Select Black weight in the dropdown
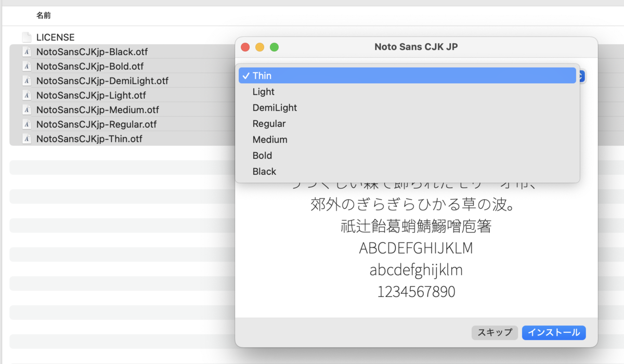The height and width of the screenshot is (364, 624). [x=407, y=172]
